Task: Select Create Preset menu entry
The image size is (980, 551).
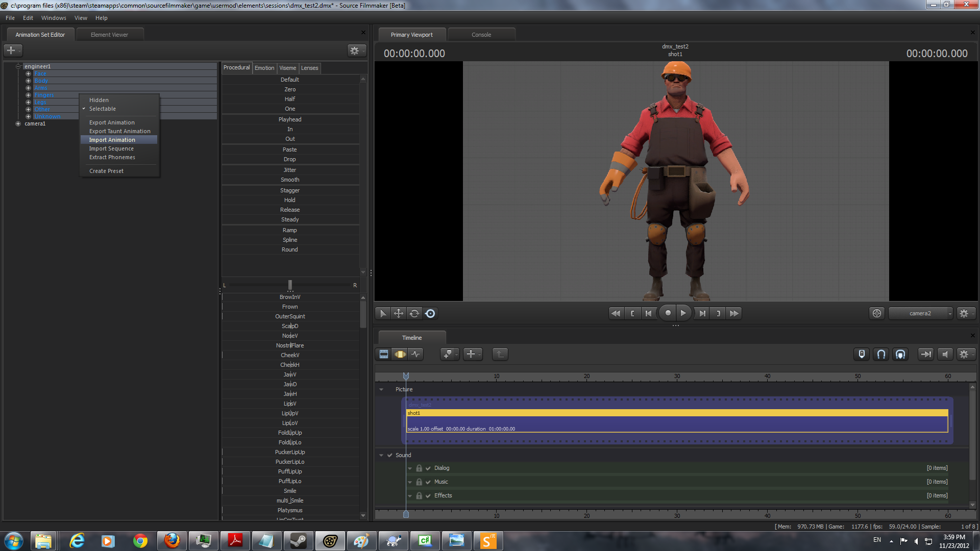Action: (119, 171)
